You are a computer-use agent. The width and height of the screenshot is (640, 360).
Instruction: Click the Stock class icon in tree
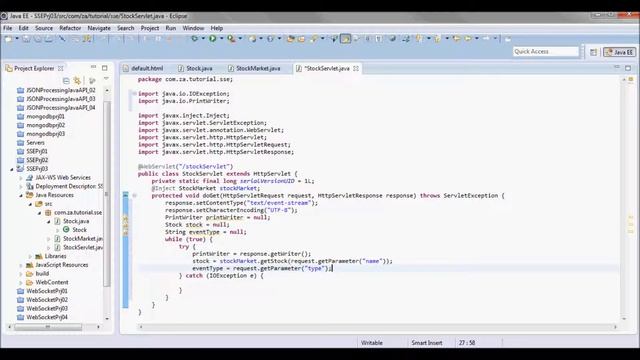pos(66,230)
